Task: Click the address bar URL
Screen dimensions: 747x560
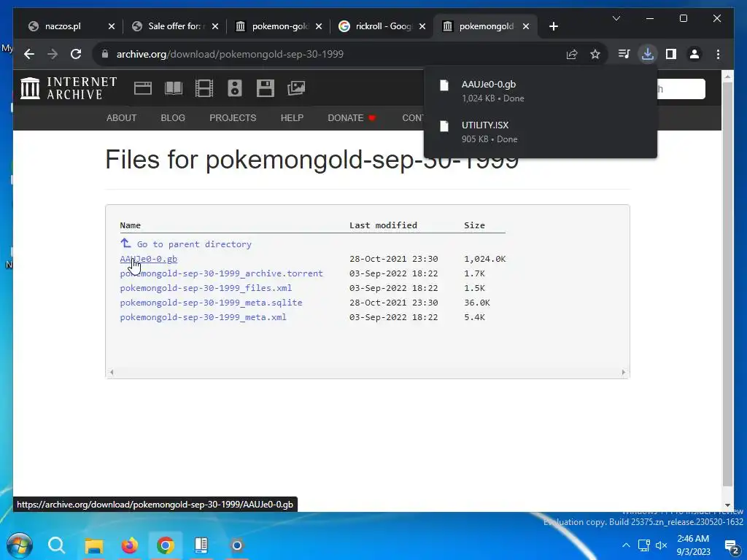Action: click(x=230, y=54)
